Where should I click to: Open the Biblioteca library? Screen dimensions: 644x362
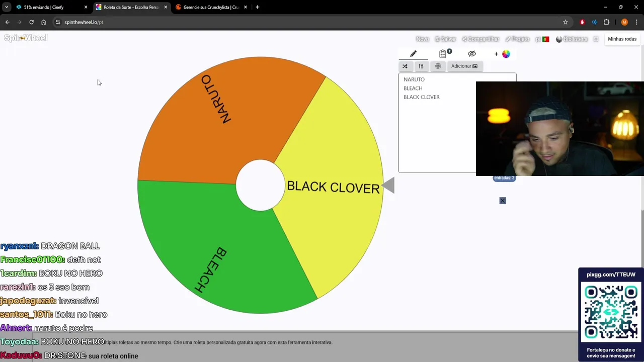572,39
